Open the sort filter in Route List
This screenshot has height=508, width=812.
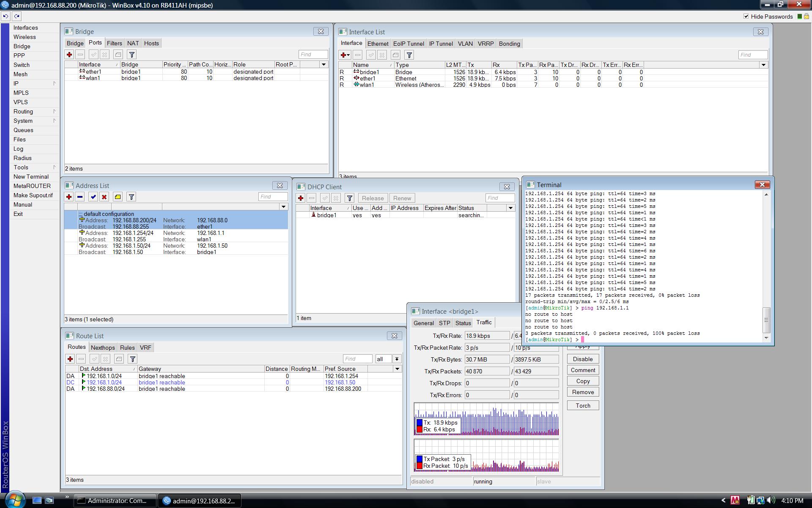[x=132, y=359]
